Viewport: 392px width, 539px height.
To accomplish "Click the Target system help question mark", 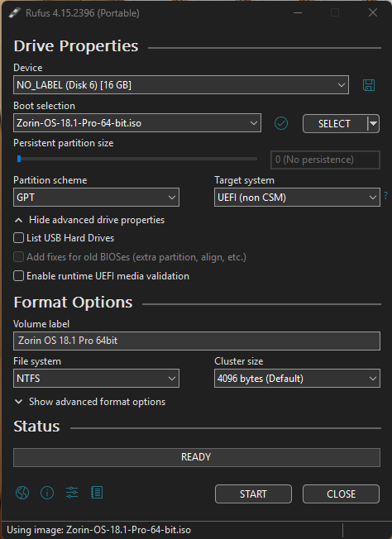I will (386, 196).
